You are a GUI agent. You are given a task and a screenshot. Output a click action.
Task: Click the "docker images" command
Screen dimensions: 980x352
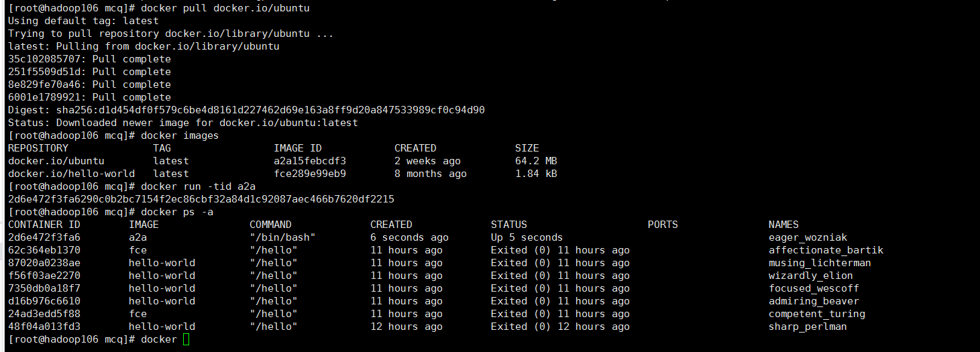click(180, 135)
